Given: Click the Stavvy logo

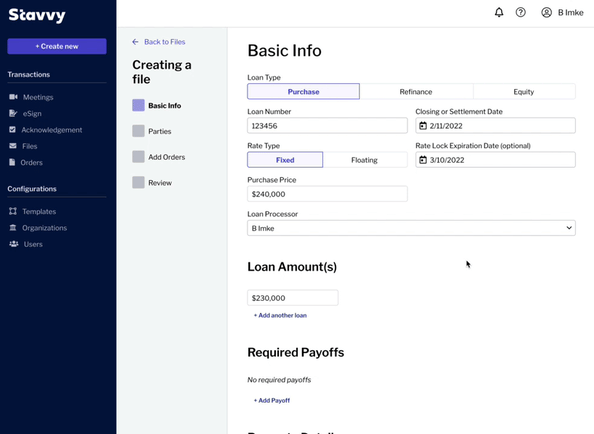Looking at the screenshot, I should tap(37, 15).
